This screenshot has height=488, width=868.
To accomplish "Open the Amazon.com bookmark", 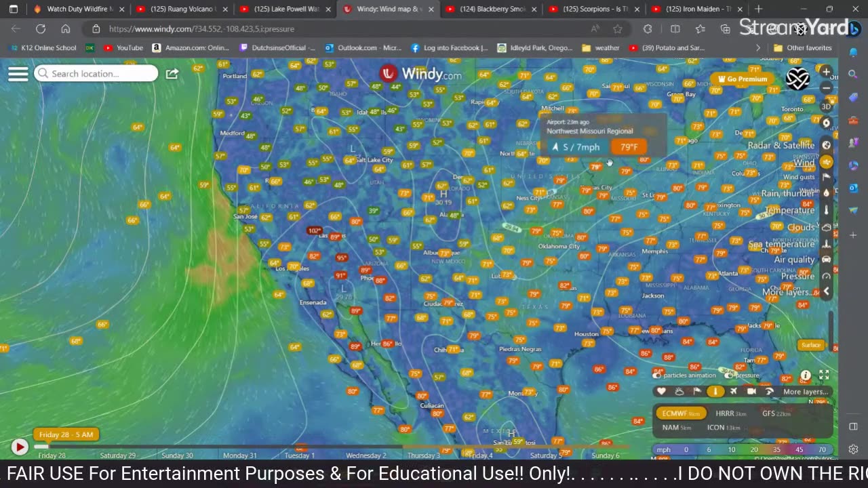I will click(191, 48).
